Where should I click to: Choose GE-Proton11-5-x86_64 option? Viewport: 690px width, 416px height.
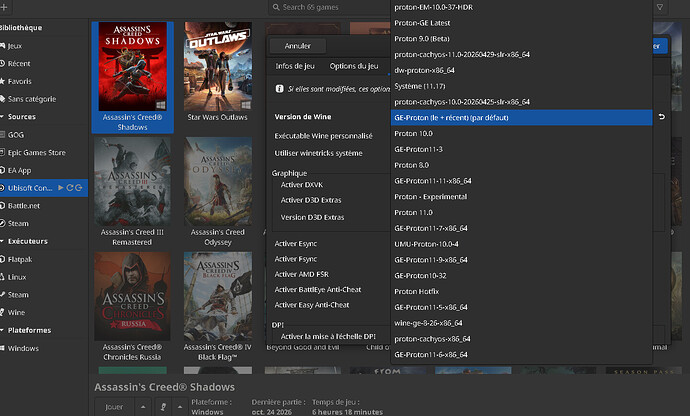pos(521,307)
